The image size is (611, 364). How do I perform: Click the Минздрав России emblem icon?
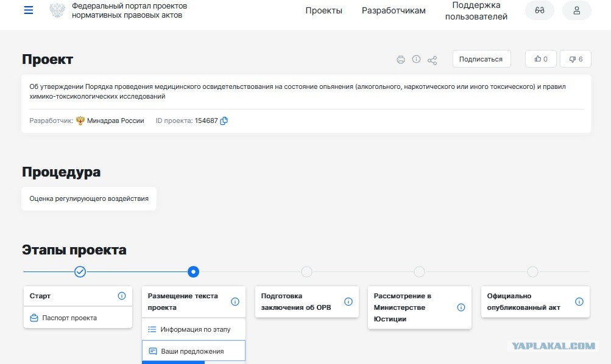(x=80, y=121)
